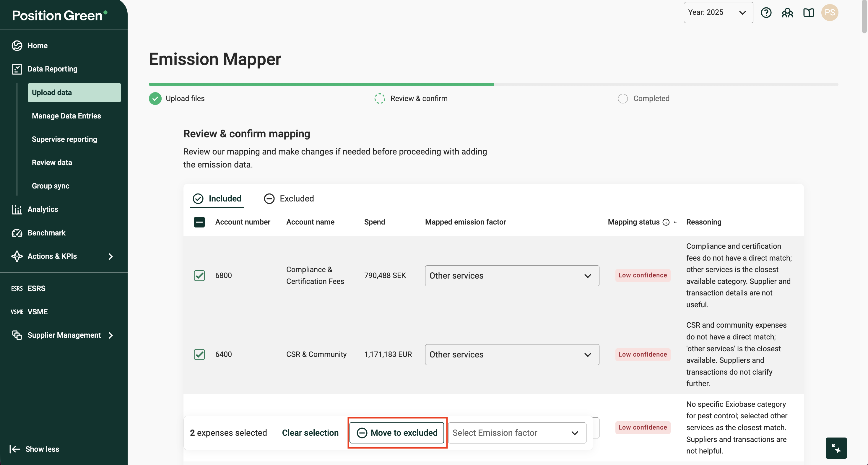Screen dimensions: 868x465
Task: Go to Home in sidebar
Action: point(38,45)
